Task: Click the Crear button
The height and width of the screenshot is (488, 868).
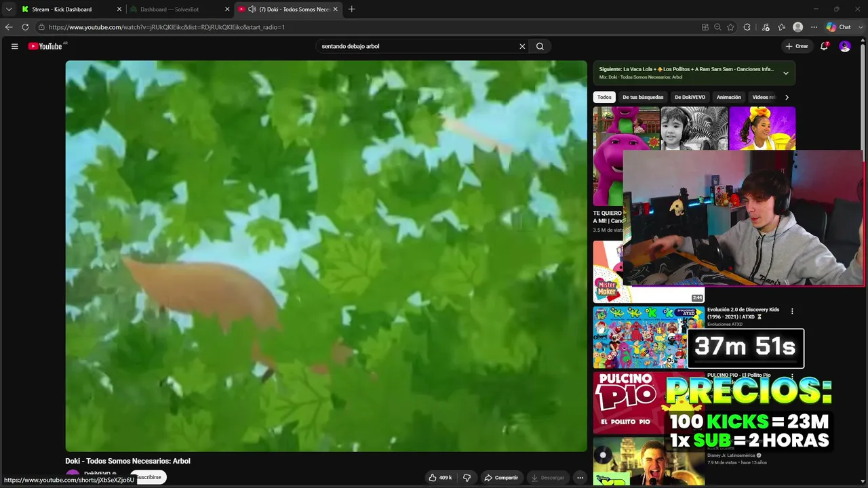Action: click(797, 46)
